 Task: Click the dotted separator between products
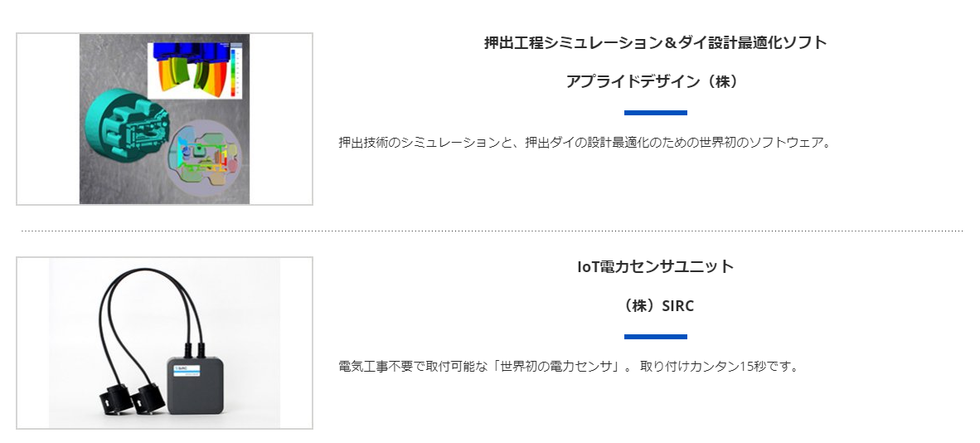coord(491,231)
